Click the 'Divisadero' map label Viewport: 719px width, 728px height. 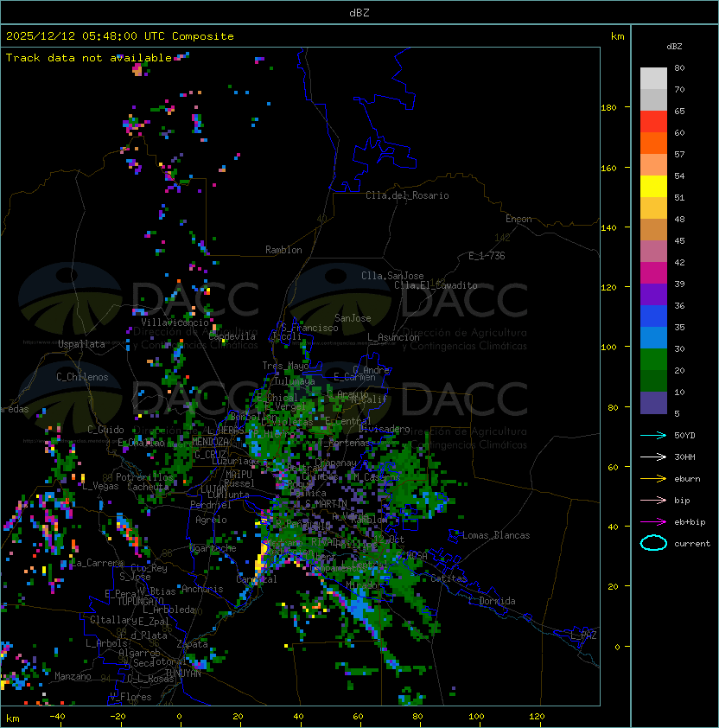click(384, 429)
